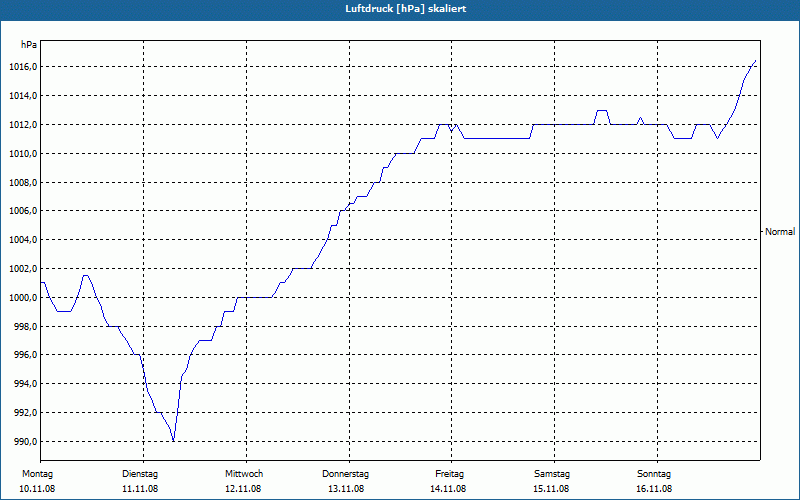The height and width of the screenshot is (500, 800).
Task: Select the hPa unit label
Action: tap(29, 45)
